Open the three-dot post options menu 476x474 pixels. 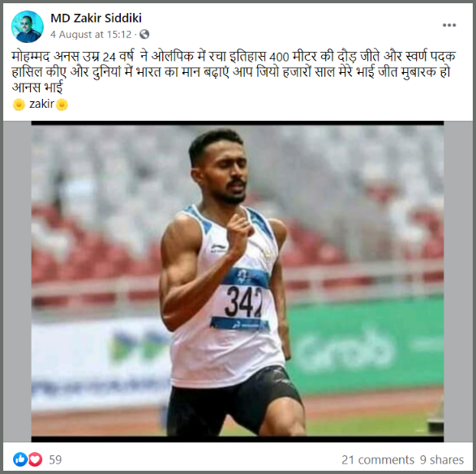click(449, 25)
